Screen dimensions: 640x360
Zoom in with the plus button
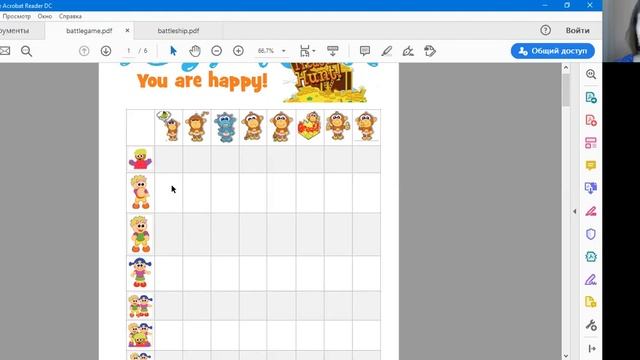click(x=238, y=51)
